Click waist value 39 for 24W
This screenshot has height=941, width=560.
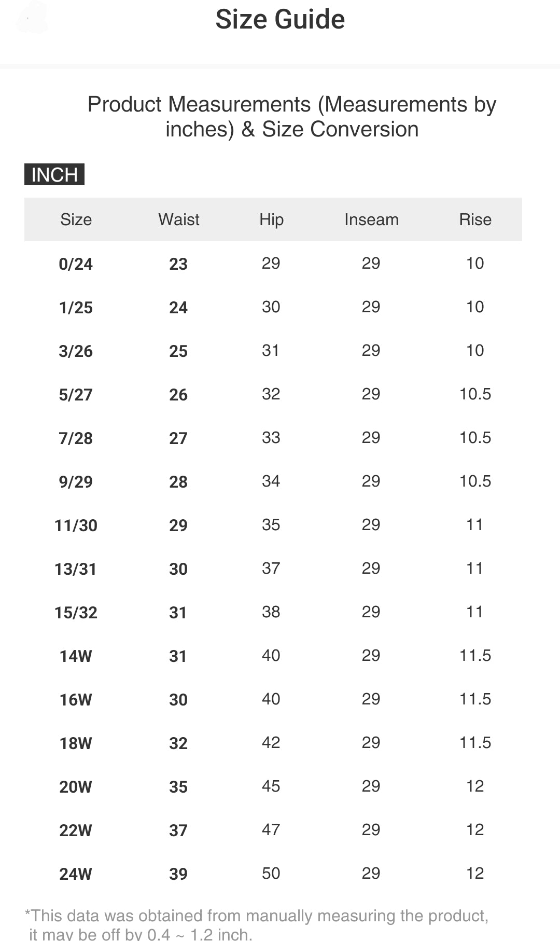pos(178,874)
